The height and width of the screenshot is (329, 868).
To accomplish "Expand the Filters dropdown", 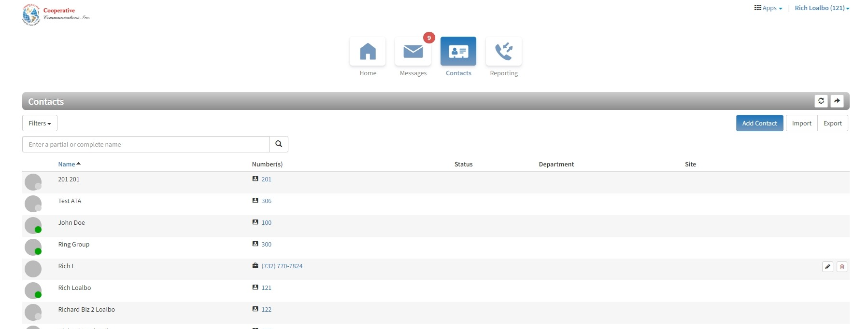I will point(40,123).
